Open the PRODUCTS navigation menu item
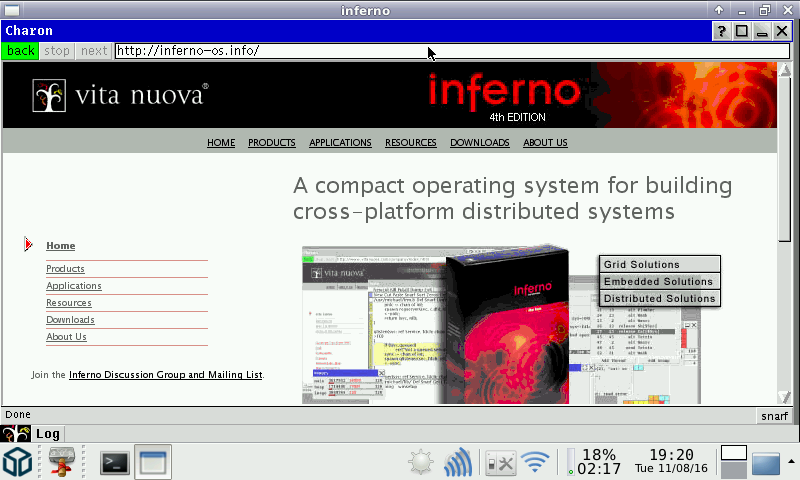800x480 pixels. pyautogui.click(x=272, y=143)
